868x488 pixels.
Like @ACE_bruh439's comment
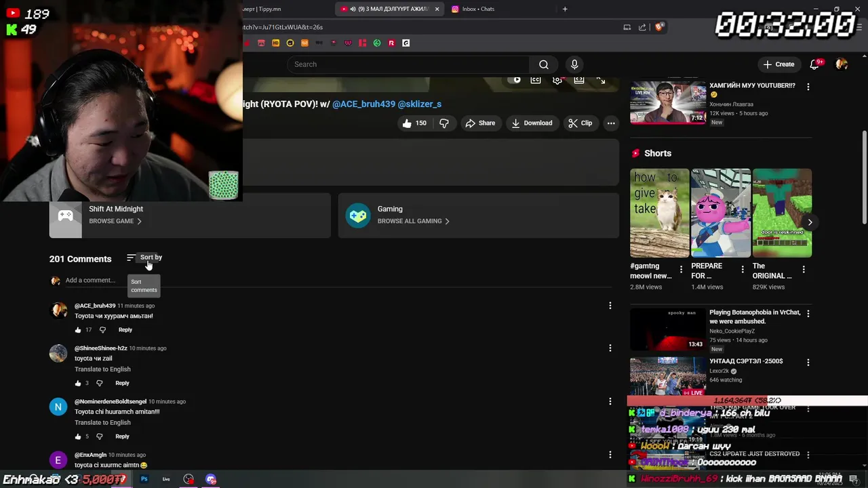click(78, 330)
